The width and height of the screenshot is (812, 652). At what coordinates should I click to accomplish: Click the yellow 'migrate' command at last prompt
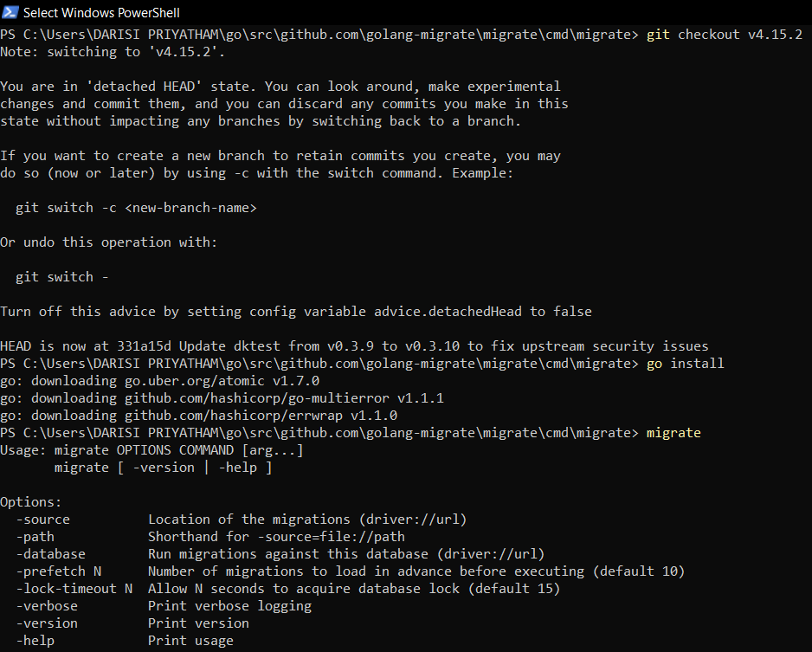click(673, 433)
